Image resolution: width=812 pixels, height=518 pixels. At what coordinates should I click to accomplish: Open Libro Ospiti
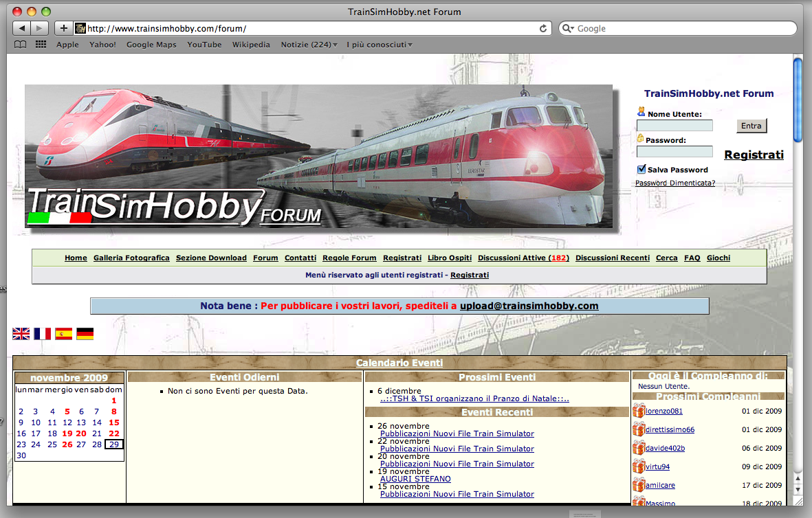(450, 258)
